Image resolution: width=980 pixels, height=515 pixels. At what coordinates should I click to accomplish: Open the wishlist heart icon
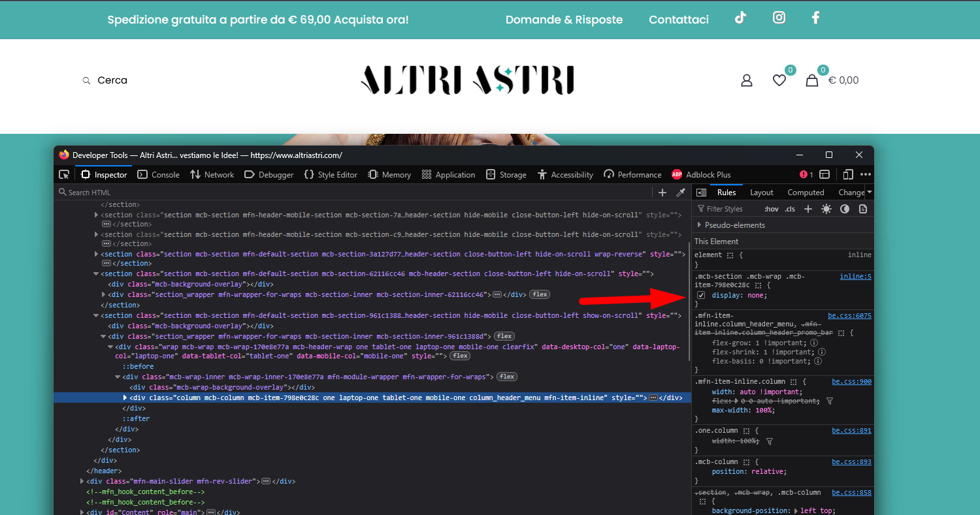779,80
